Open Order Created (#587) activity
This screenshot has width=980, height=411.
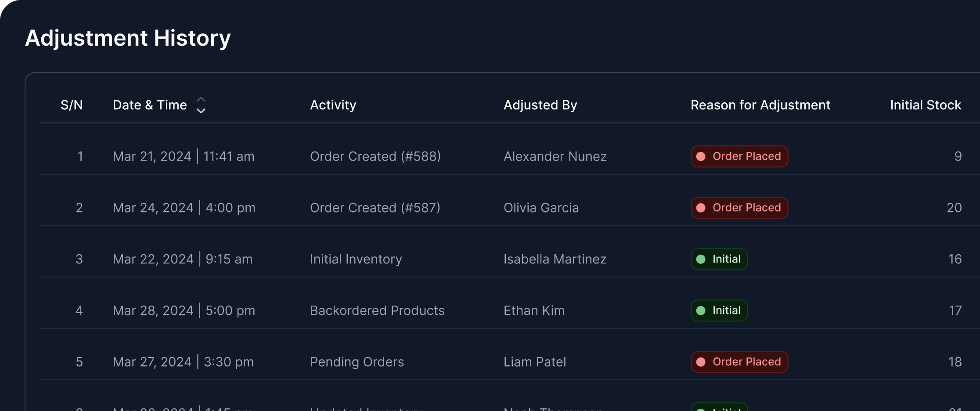click(x=375, y=208)
